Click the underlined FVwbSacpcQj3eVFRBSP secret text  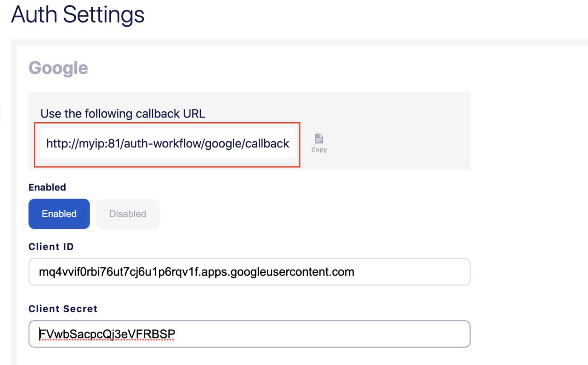[107, 334]
